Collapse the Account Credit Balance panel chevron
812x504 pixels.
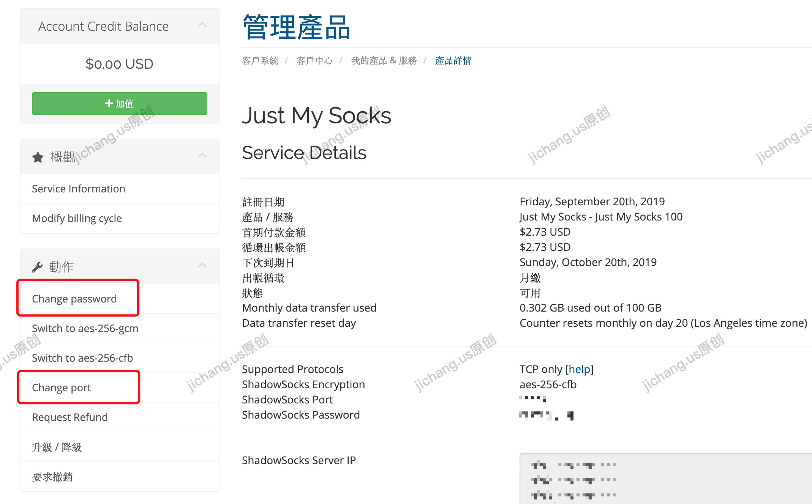coord(202,25)
